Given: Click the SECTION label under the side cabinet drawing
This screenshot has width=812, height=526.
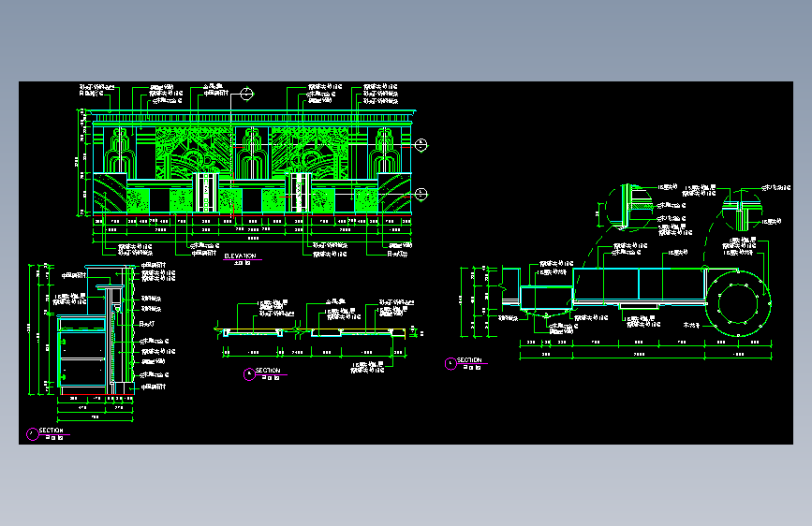Looking at the screenshot, I should point(51,431).
